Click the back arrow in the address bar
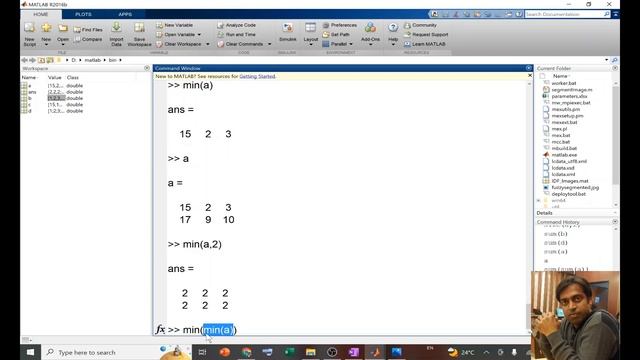Viewport: 640px width, 360px height. click(x=24, y=60)
